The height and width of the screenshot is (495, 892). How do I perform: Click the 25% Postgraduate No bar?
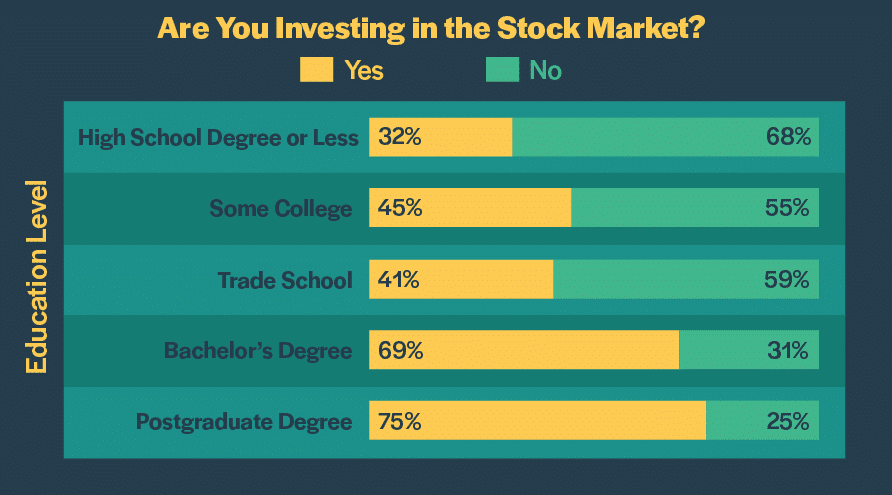(762, 421)
